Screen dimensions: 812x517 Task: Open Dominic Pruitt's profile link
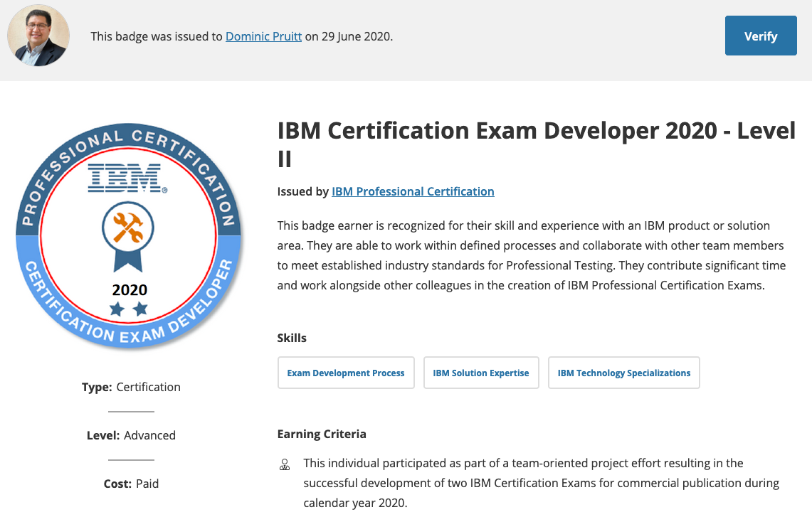click(x=264, y=36)
